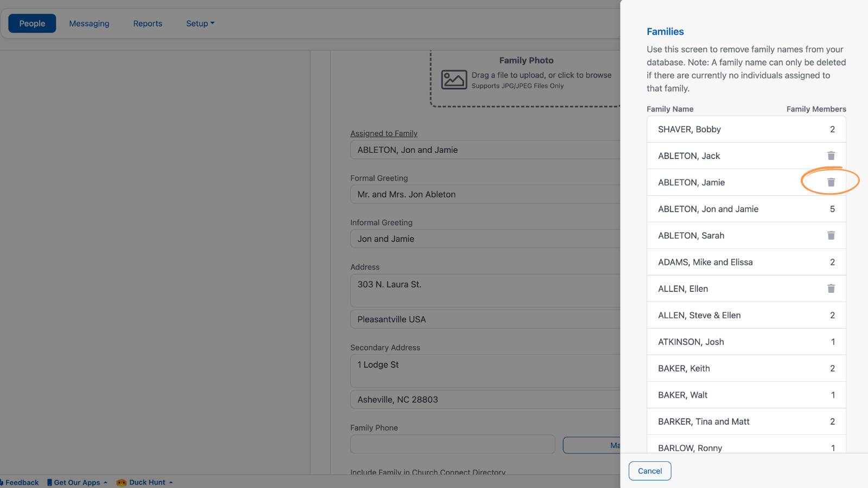Click the 303 N. Laura St. address field

[x=485, y=290]
